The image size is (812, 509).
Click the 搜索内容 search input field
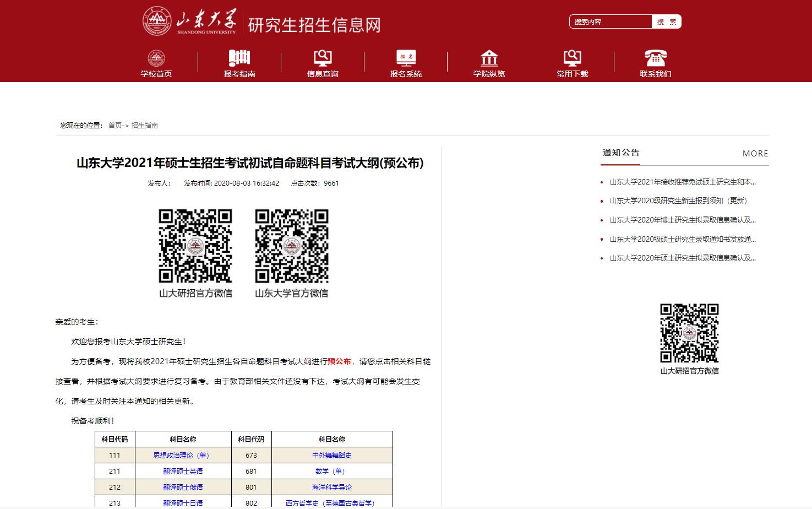click(610, 22)
